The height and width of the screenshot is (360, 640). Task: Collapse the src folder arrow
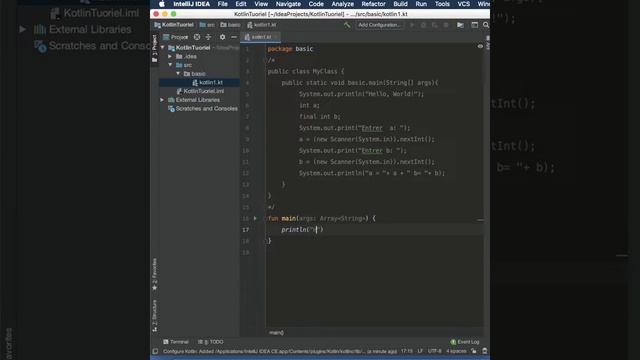170,65
